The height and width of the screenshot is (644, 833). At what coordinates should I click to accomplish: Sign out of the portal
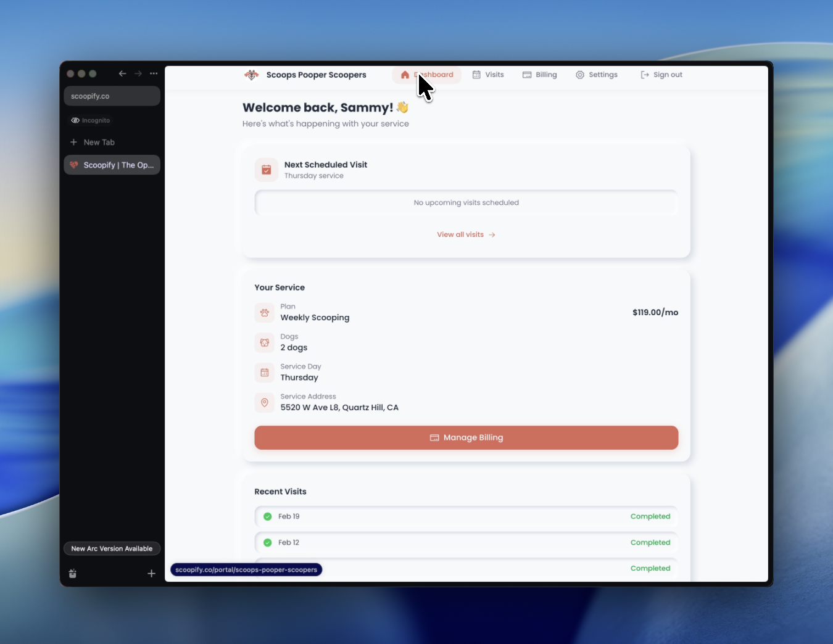tap(661, 75)
